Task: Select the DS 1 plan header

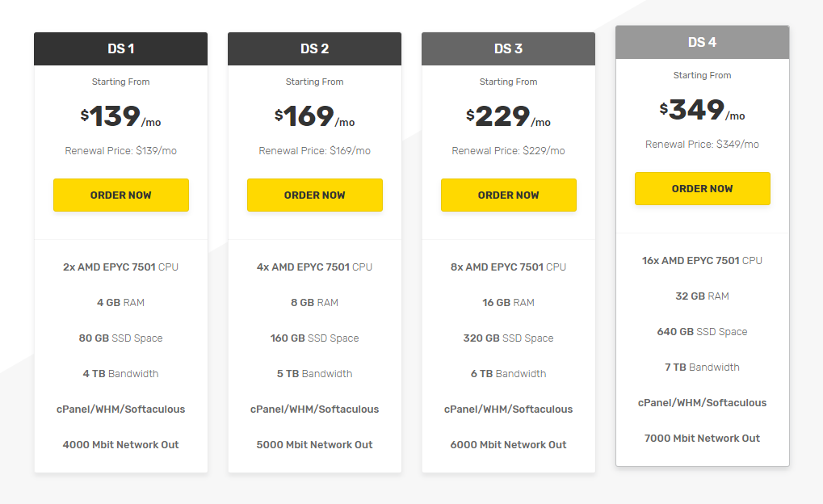Action: 120,48
